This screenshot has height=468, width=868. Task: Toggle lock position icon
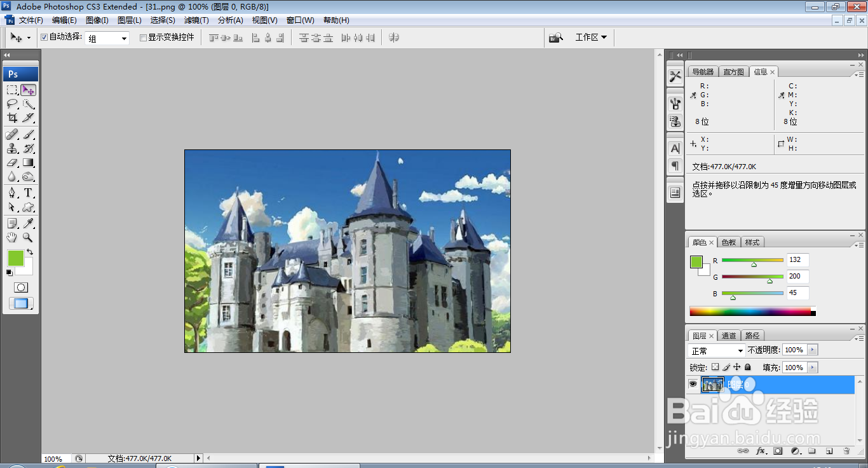point(737,368)
